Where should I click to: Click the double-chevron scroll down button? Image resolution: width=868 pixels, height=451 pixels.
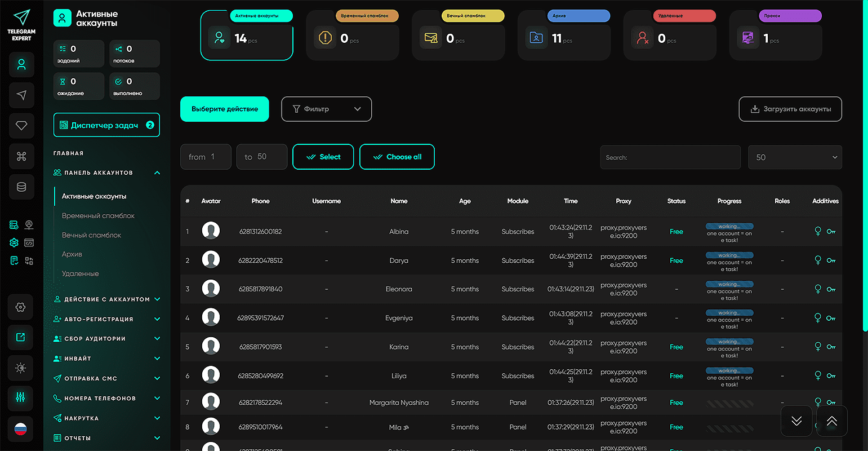(796, 421)
